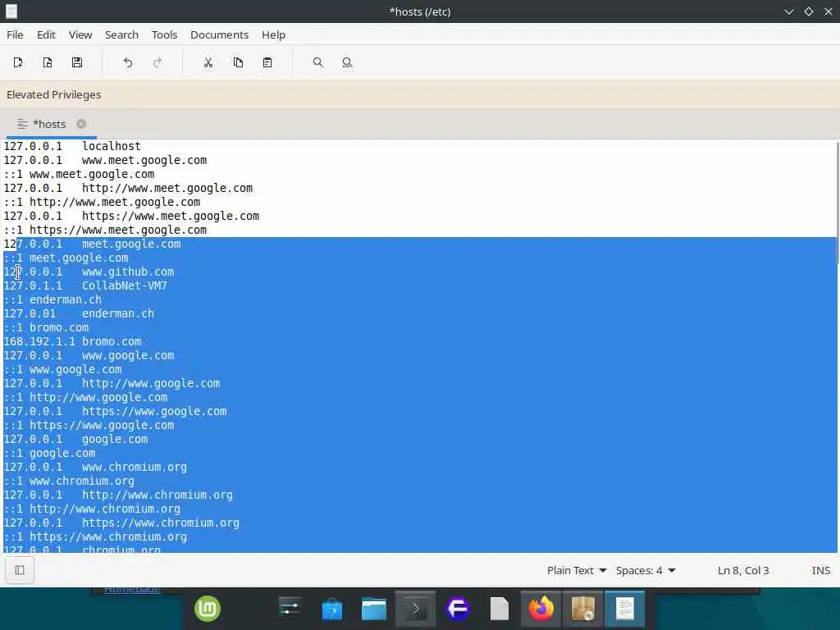This screenshot has height=630, width=840.
Task: Undo the last edit
Action: click(127, 62)
